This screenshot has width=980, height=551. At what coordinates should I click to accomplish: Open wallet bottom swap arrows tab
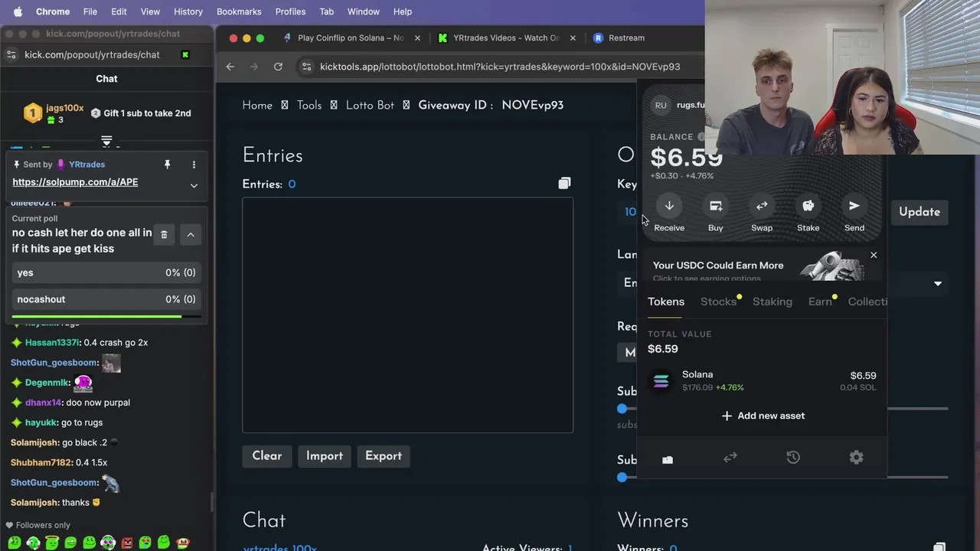pos(730,458)
